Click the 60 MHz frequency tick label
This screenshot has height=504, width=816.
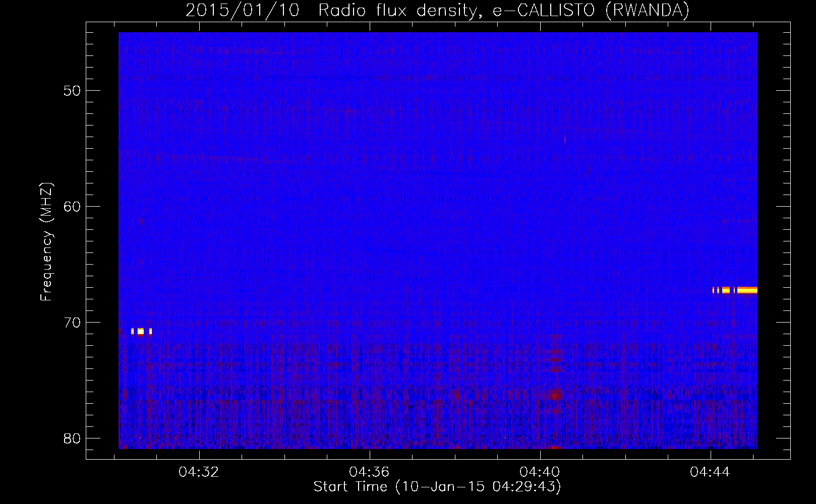(72, 207)
